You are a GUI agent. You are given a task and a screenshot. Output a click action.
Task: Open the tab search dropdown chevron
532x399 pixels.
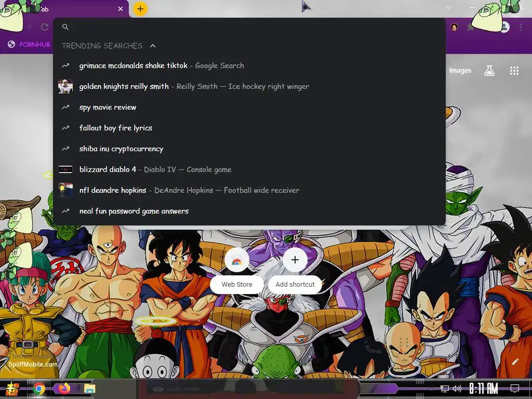coord(448,7)
